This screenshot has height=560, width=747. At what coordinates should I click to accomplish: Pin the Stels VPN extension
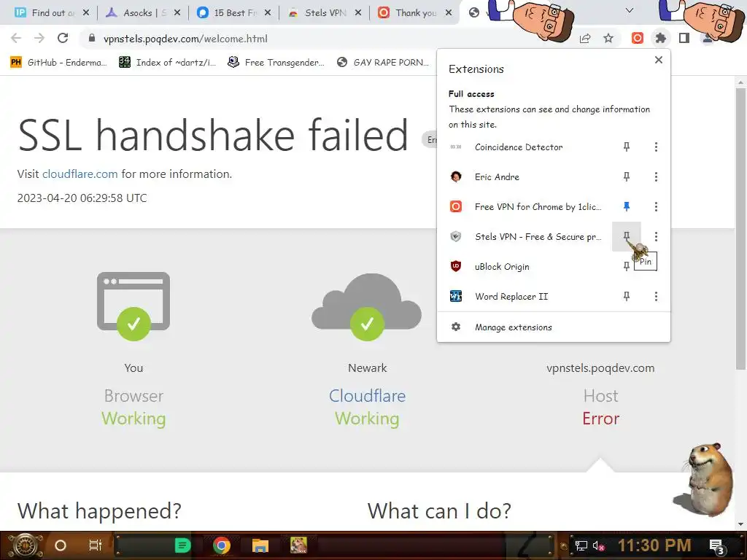627,237
